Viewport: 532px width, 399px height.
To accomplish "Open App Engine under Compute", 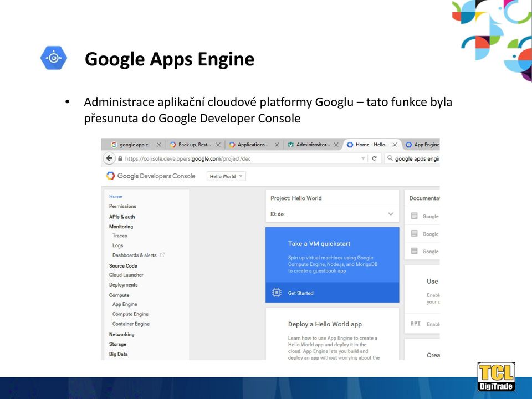I will tap(125, 304).
